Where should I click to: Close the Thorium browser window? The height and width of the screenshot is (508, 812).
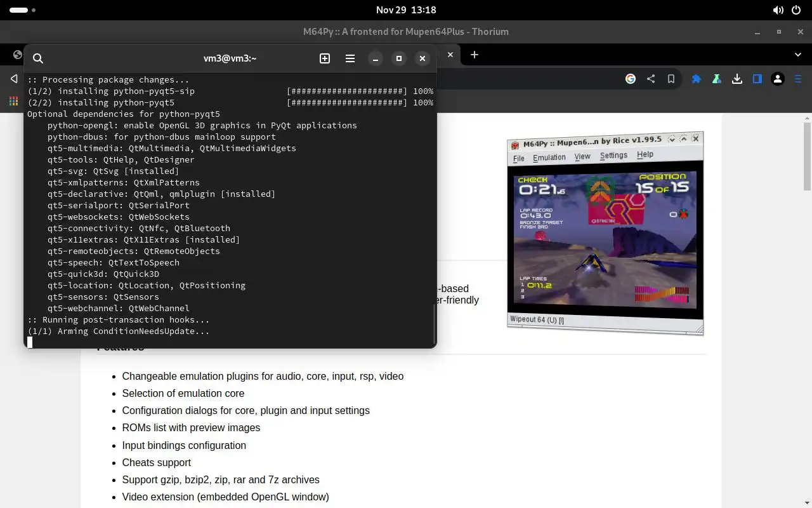pos(800,32)
